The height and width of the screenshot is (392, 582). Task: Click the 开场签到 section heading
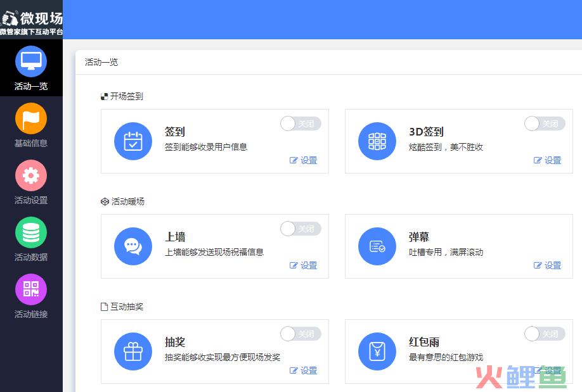(x=127, y=96)
